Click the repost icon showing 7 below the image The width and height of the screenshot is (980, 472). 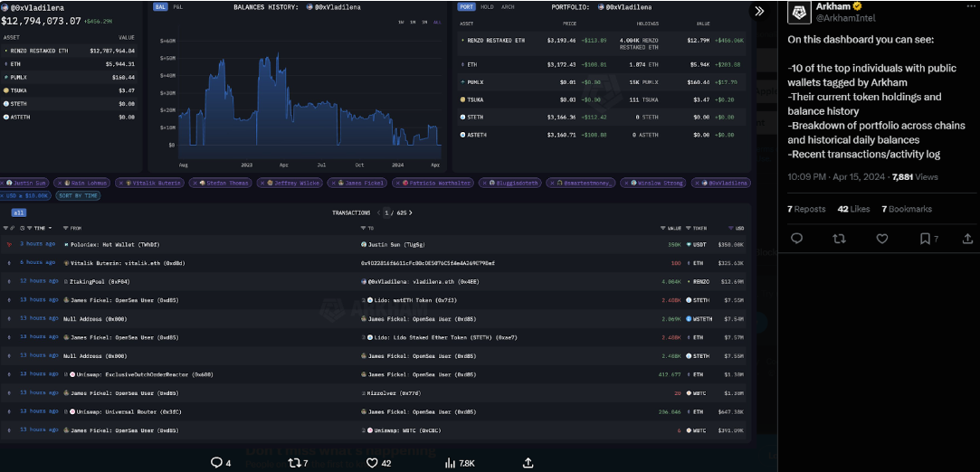[294, 463]
